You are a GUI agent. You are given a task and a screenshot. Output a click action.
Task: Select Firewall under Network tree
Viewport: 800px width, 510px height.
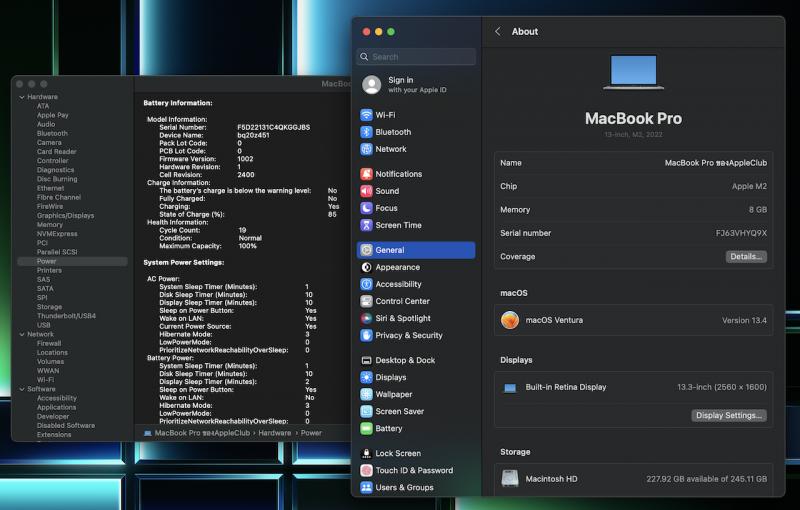pyautogui.click(x=49, y=344)
